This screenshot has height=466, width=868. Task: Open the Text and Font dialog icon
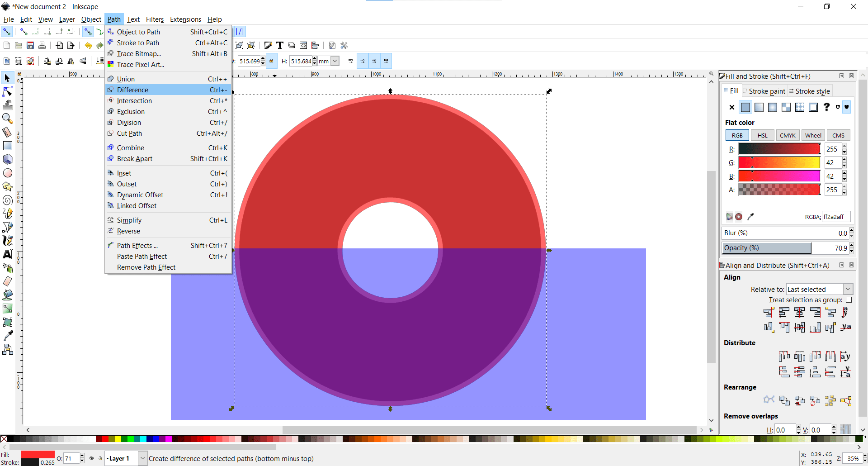pyautogui.click(x=280, y=45)
